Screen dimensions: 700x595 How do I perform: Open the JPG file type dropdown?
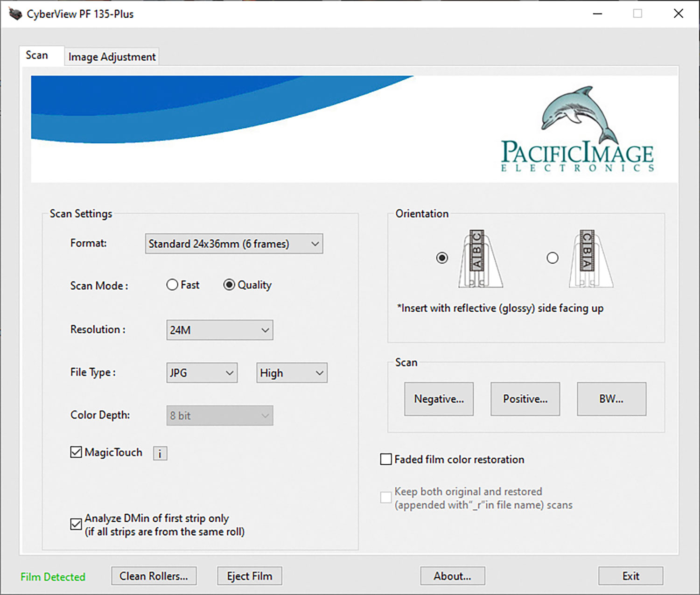pyautogui.click(x=202, y=373)
